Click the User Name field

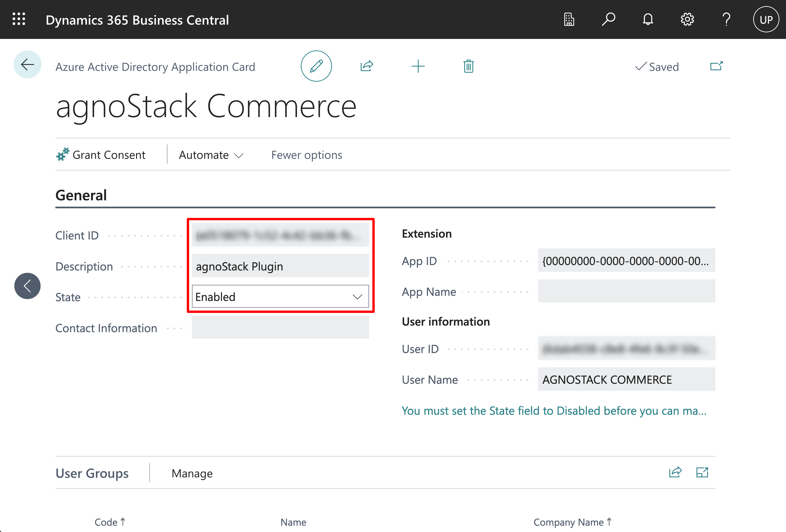(626, 379)
